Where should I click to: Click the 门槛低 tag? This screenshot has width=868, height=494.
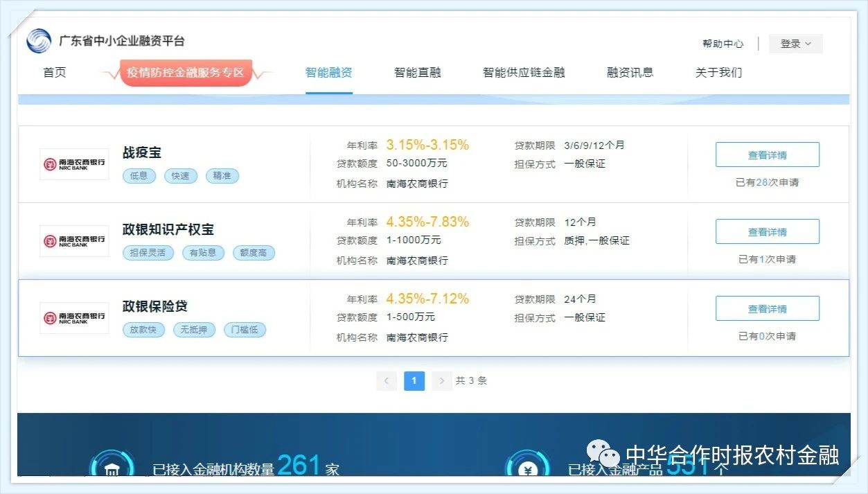click(245, 330)
